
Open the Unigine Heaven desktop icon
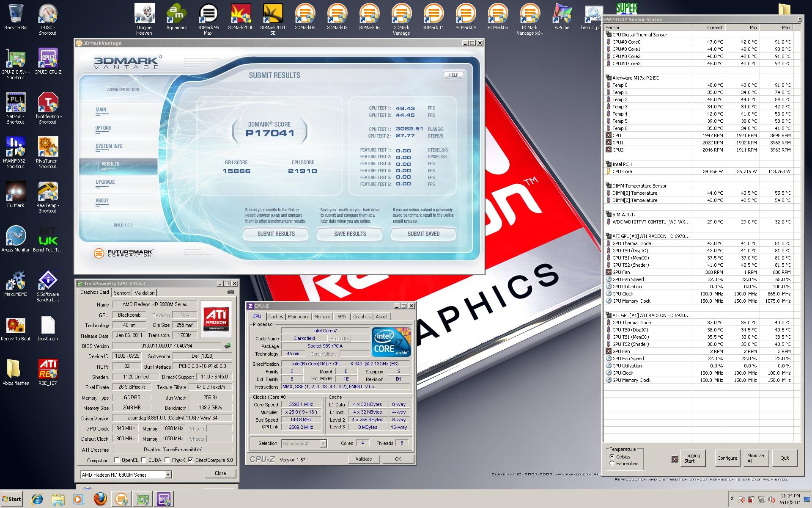pos(144,19)
